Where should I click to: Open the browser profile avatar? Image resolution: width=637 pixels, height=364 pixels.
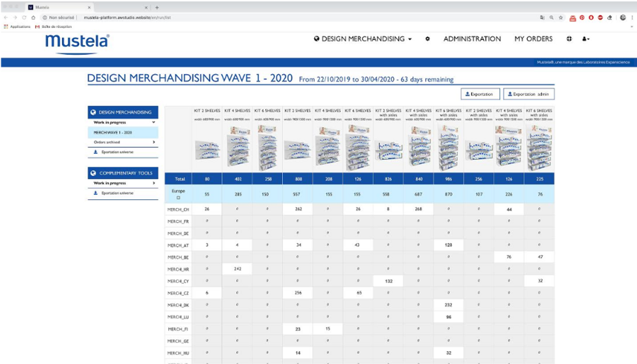click(623, 17)
